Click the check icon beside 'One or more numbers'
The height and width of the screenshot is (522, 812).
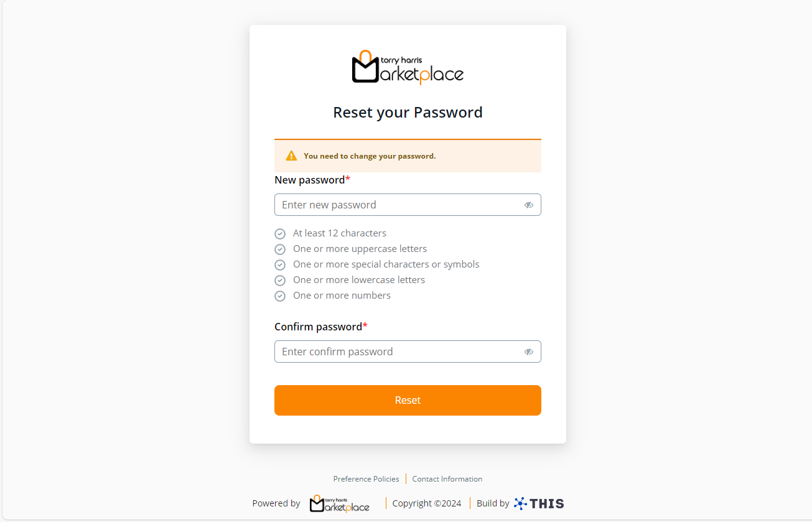point(280,296)
